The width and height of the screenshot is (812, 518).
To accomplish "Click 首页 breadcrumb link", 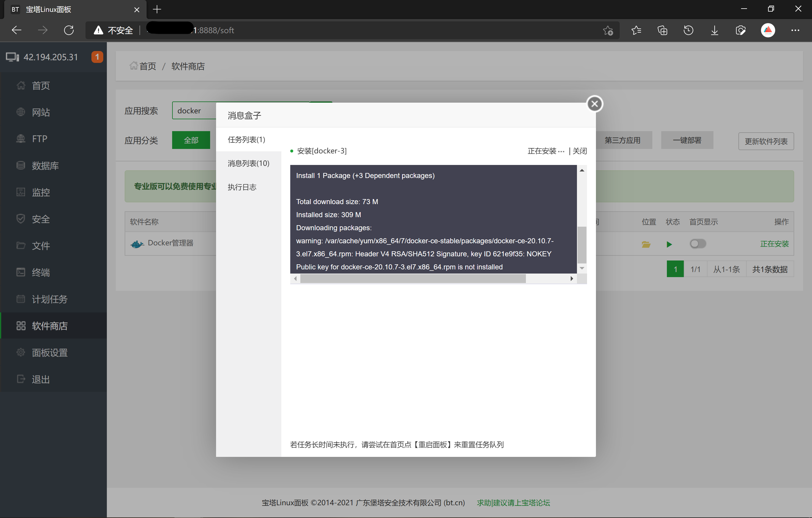I will pyautogui.click(x=148, y=66).
